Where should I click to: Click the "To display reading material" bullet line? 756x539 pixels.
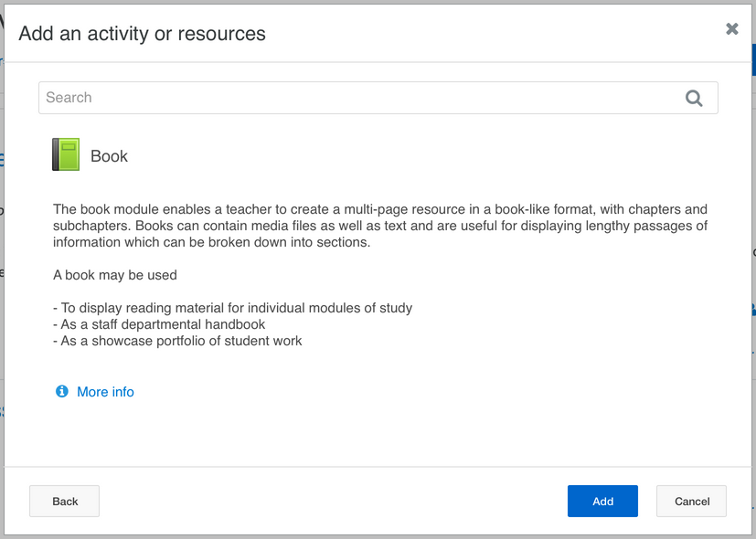[x=233, y=308]
